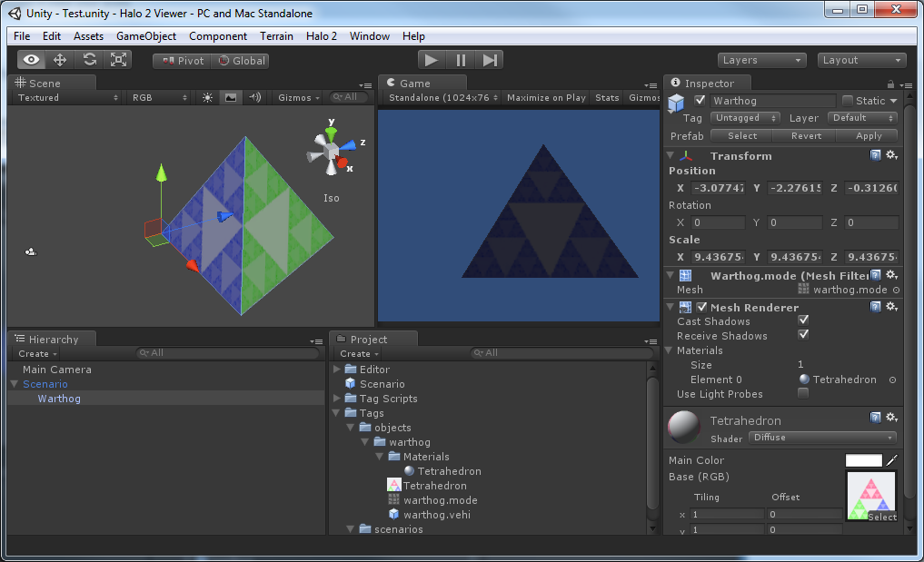Image resolution: width=924 pixels, height=562 pixels.
Task: Toggle scene audio speaker icon
Action: [254, 98]
